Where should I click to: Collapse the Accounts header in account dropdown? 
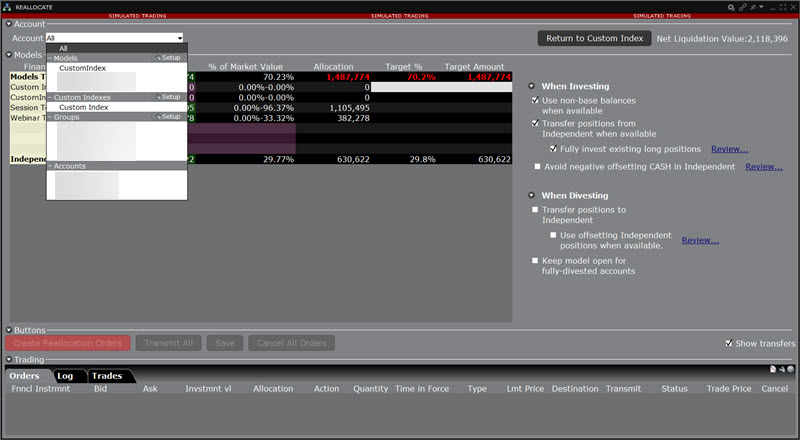tap(51, 166)
